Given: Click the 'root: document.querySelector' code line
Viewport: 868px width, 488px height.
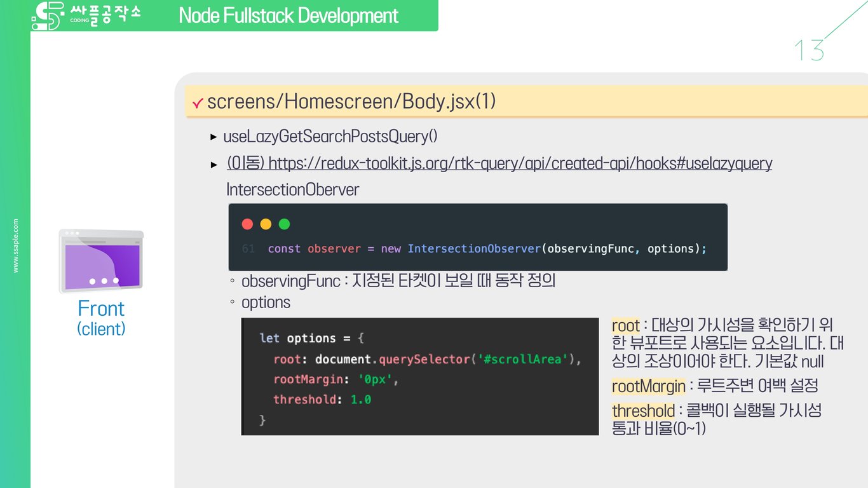Looking at the screenshot, I should [428, 360].
